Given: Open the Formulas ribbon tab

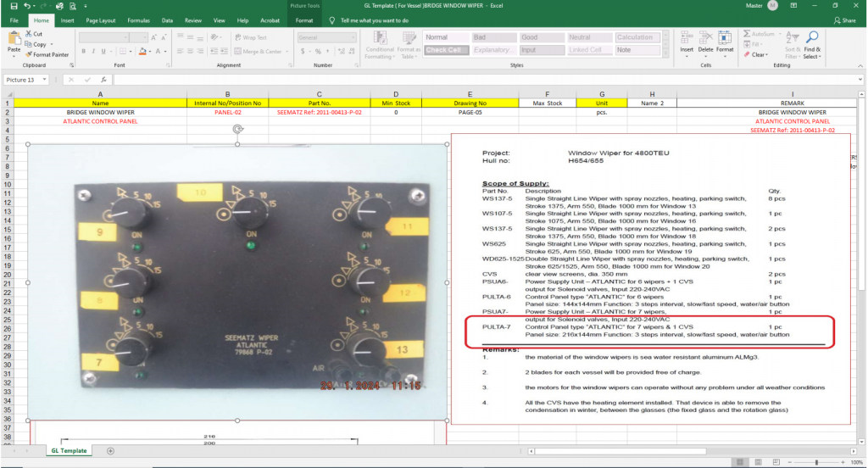Looking at the screenshot, I should (x=138, y=19).
